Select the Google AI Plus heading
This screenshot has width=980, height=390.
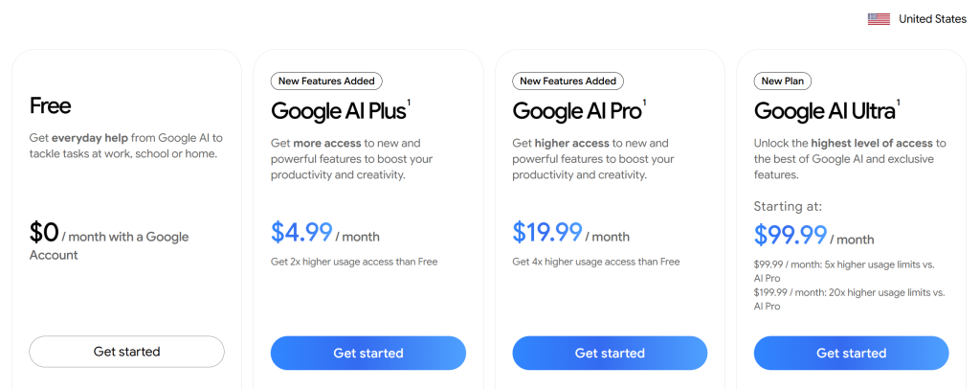click(338, 111)
